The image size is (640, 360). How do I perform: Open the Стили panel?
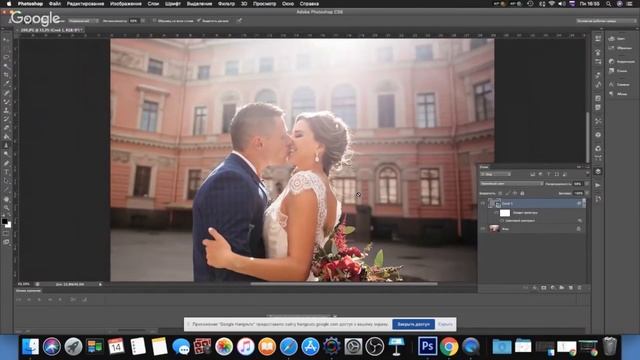(x=618, y=71)
